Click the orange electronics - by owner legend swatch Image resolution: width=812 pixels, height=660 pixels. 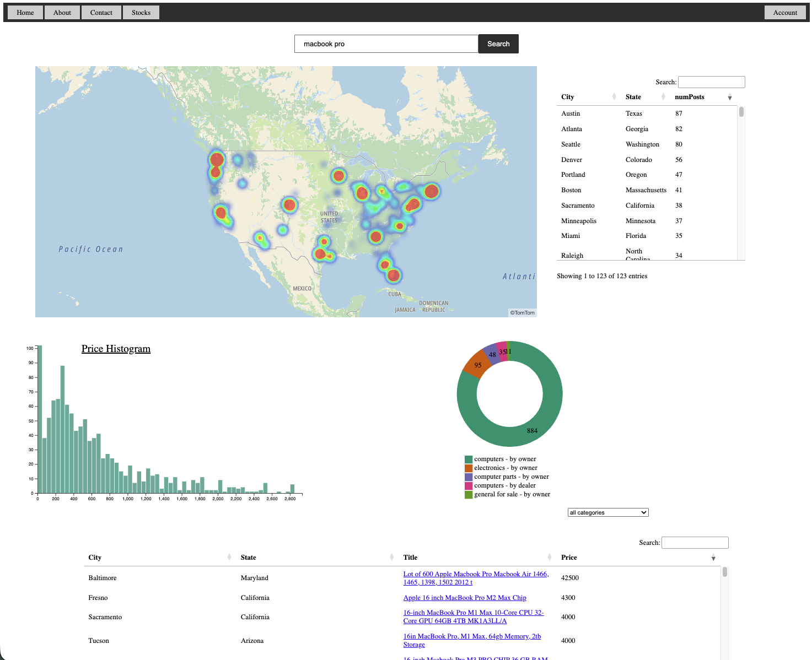click(x=469, y=468)
